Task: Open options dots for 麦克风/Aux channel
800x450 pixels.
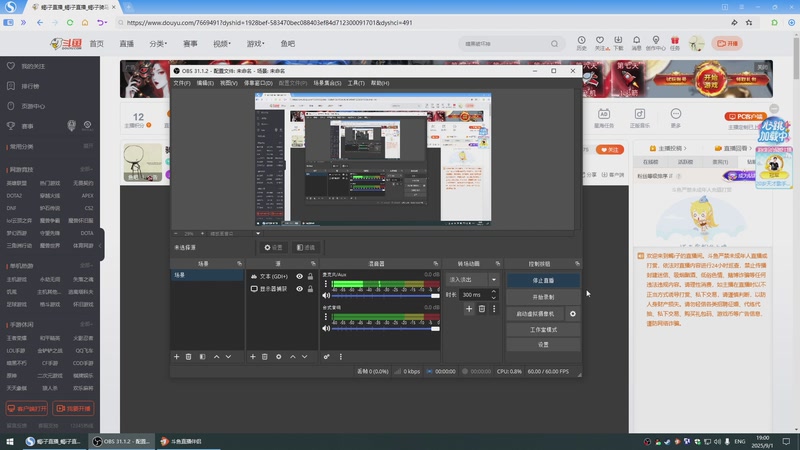Action: coord(326,284)
